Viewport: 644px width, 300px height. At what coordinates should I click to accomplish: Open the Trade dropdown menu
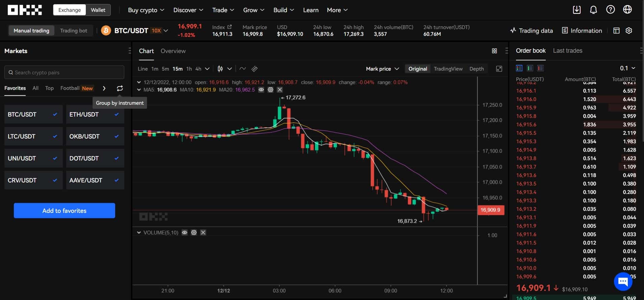pos(223,10)
